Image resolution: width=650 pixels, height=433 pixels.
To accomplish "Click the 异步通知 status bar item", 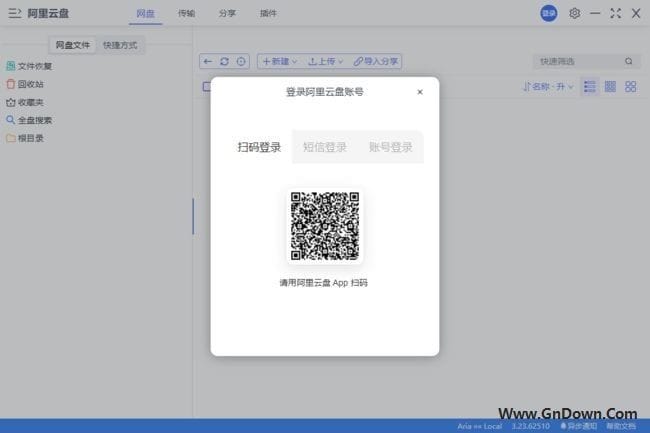I will (579, 426).
